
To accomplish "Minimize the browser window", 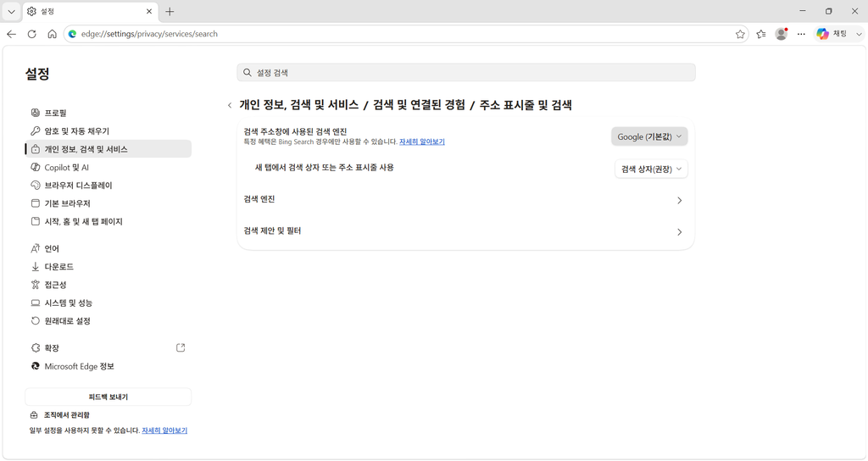I will pos(804,11).
